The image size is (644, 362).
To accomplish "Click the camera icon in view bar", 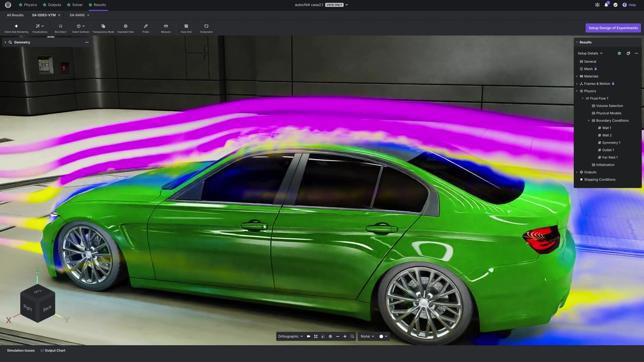I will (308, 337).
